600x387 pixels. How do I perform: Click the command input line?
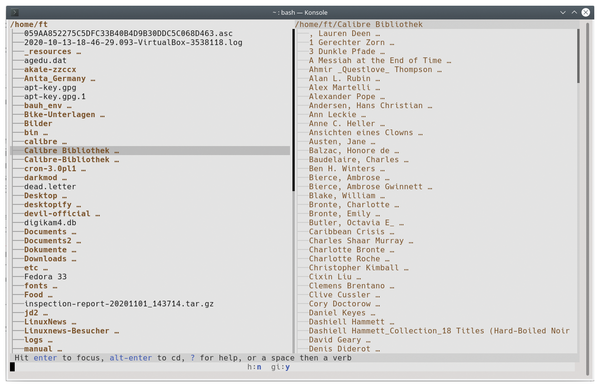coord(292,367)
